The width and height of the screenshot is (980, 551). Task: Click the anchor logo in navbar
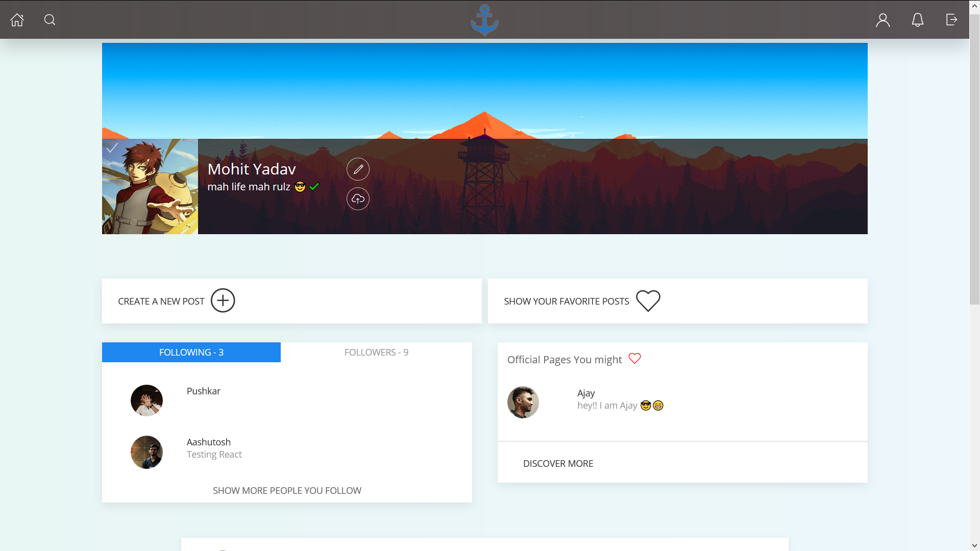[484, 20]
